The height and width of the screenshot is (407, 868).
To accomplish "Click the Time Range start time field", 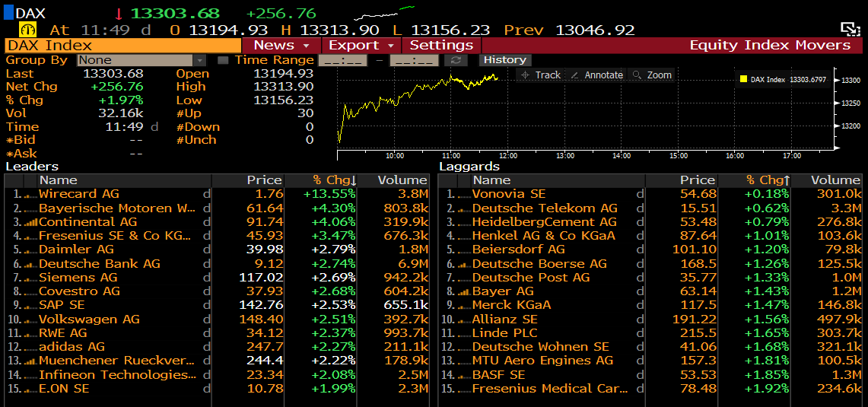I will [342, 60].
